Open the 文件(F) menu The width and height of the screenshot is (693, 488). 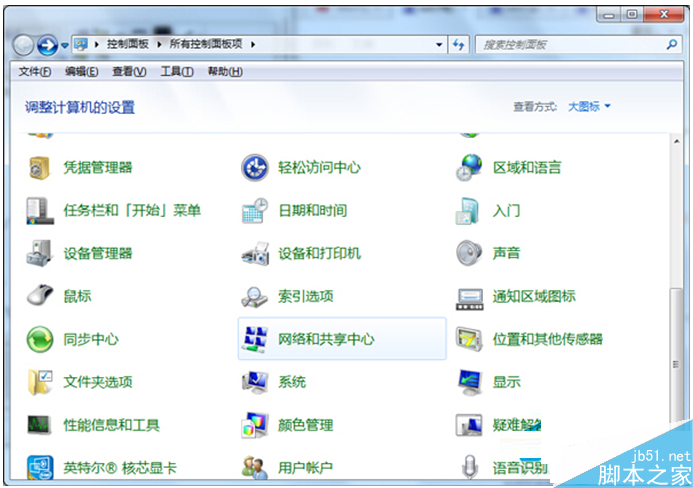click(x=34, y=71)
